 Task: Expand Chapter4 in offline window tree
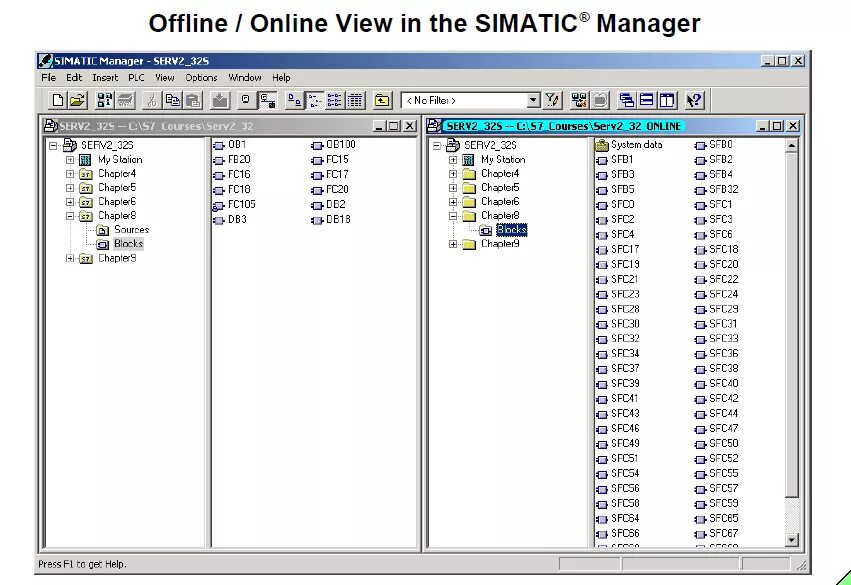coord(69,174)
